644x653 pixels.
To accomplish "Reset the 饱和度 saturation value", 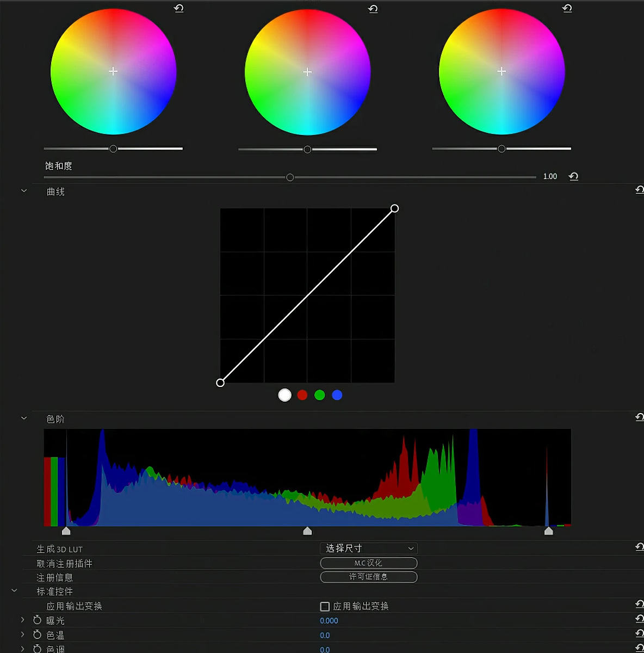I will point(573,176).
